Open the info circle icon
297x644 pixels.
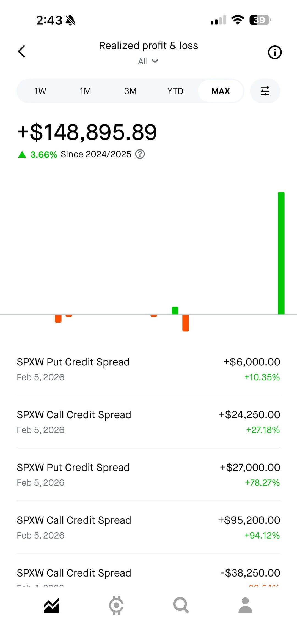[275, 52]
